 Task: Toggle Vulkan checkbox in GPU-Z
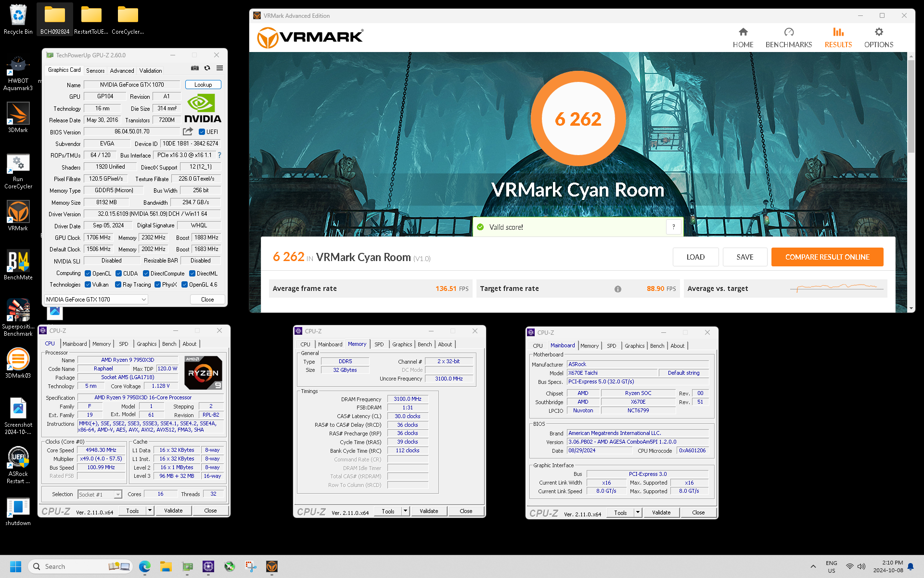click(x=88, y=285)
